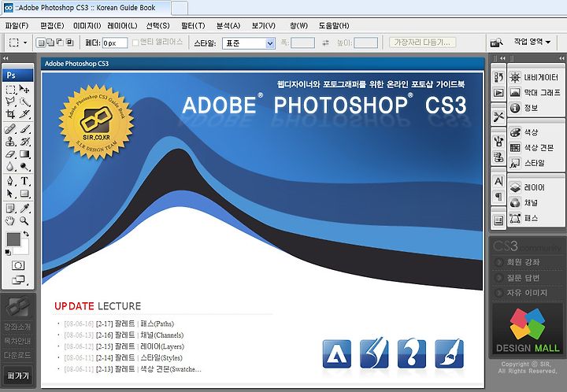
Task: Open the 스타일 표준 dropdown
Action: click(248, 43)
